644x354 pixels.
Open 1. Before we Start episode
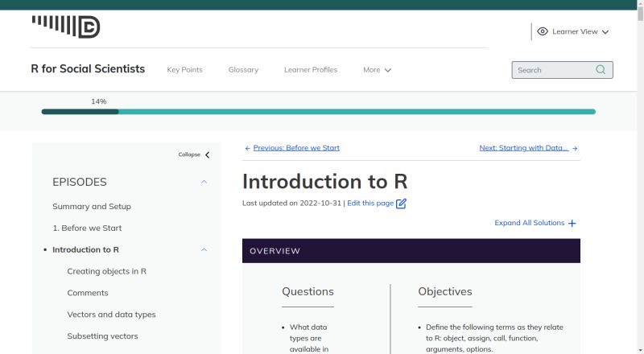[x=87, y=228]
